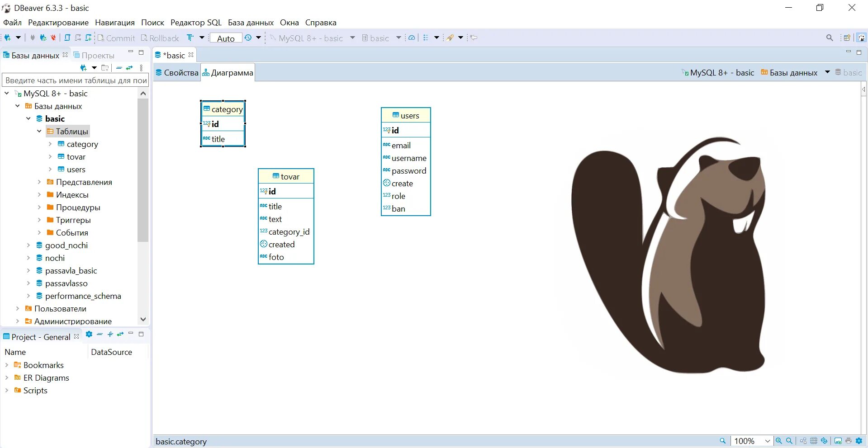Open the navigator panel view menu dots
The width and height of the screenshot is (868, 448).
(x=141, y=68)
